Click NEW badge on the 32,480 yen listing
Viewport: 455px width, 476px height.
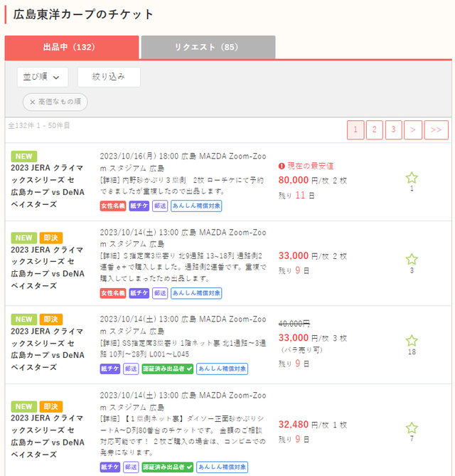click(x=24, y=406)
